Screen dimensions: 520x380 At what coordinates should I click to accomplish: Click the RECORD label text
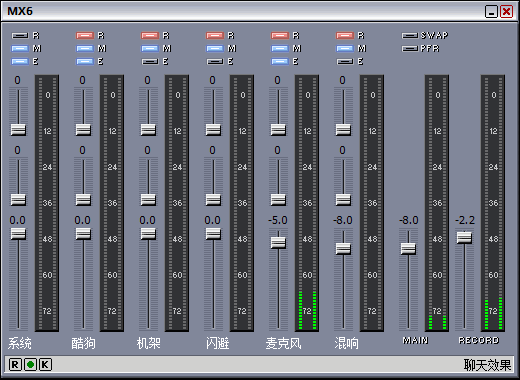[479, 340]
